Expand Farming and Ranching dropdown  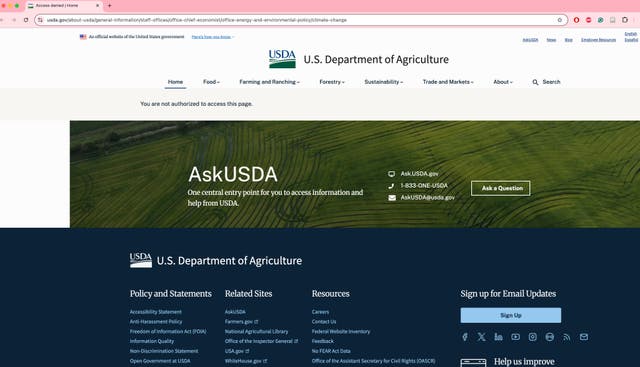click(269, 82)
